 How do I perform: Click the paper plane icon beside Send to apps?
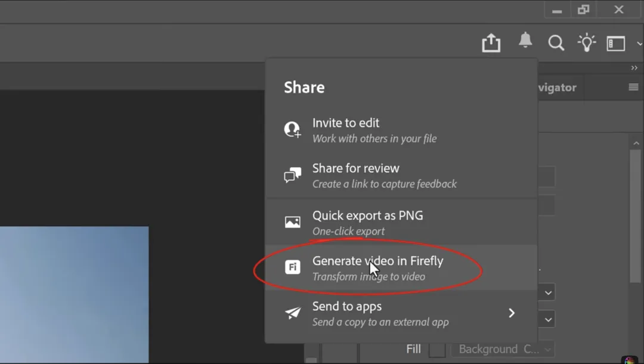(x=292, y=312)
